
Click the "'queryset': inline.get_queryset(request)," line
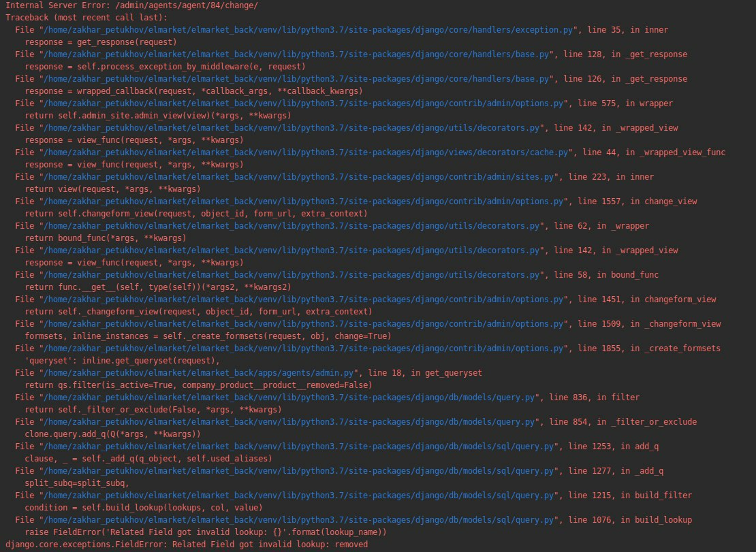click(122, 361)
